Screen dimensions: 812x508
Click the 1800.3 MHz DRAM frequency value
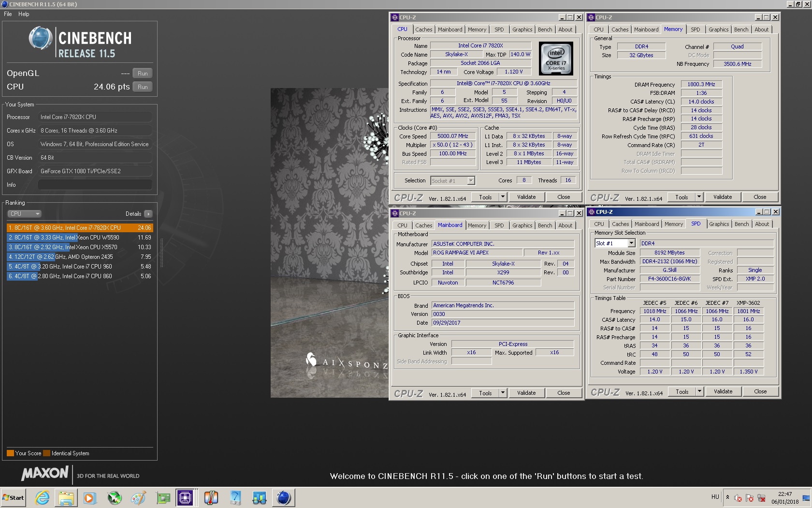point(701,84)
